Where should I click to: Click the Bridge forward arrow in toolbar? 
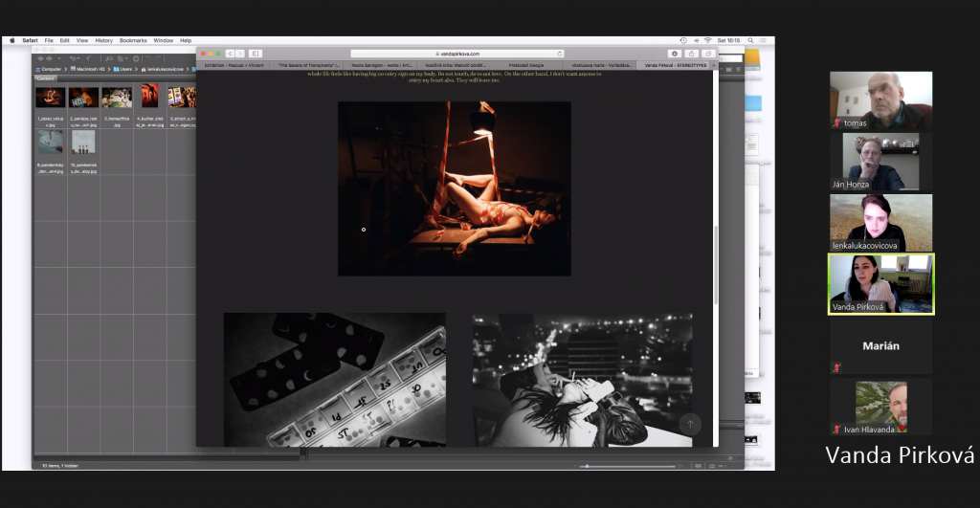[50, 58]
